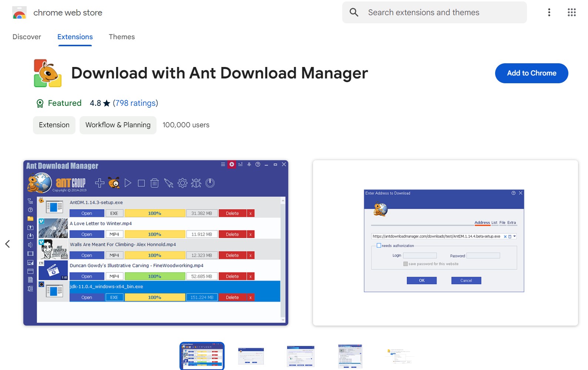
Task: Select the third carousel thumbnail
Action: click(300, 356)
